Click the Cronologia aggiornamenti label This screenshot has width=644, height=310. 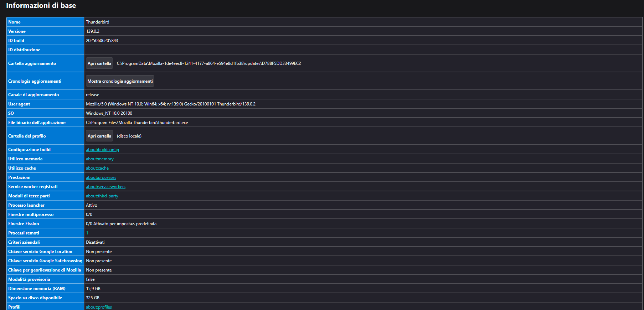(x=35, y=81)
